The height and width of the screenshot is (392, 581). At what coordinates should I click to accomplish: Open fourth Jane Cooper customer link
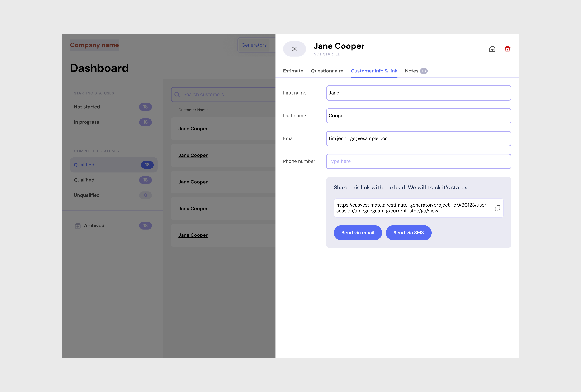point(193,209)
